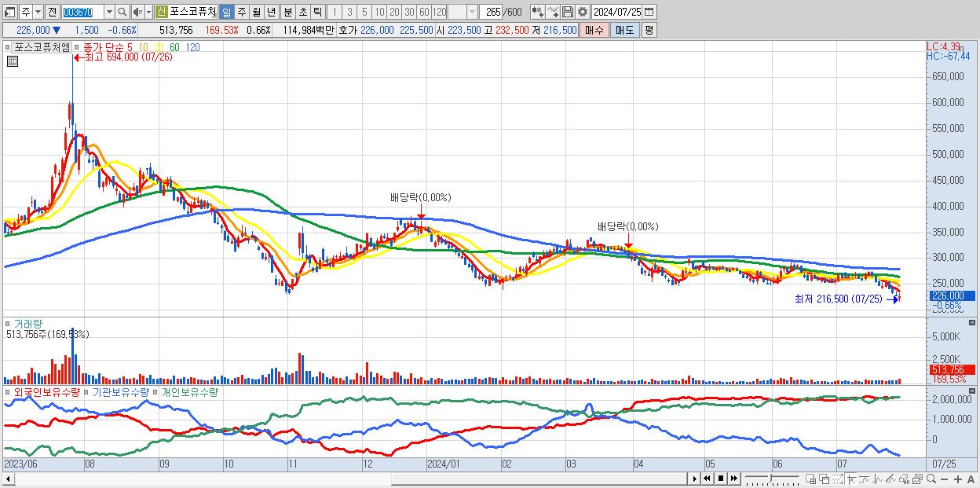The height and width of the screenshot is (488, 980).
Task: Click the investor panel collapse icon at right
Action: pos(974,391)
